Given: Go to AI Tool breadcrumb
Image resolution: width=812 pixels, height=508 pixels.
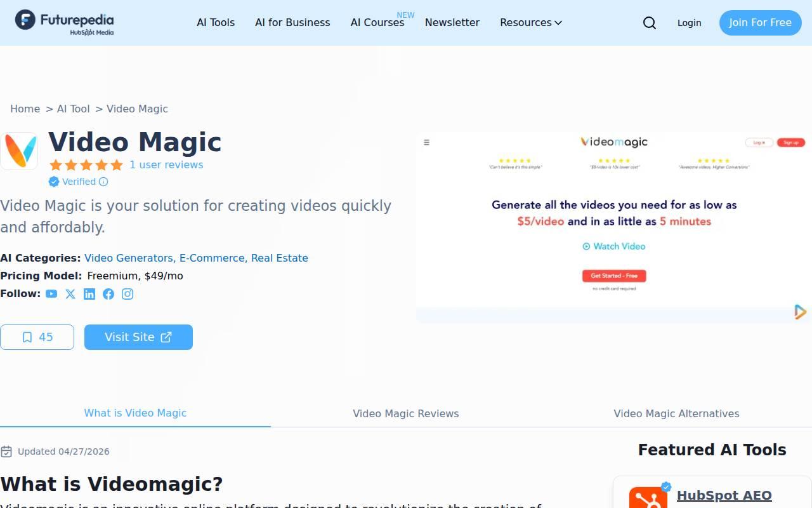Looking at the screenshot, I should pyautogui.click(x=73, y=109).
